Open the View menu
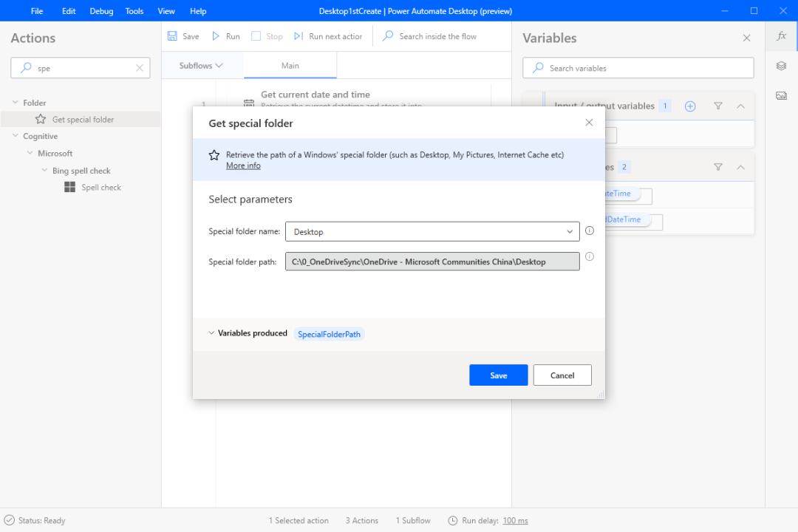Image resolution: width=798 pixels, height=532 pixels. [x=166, y=10]
